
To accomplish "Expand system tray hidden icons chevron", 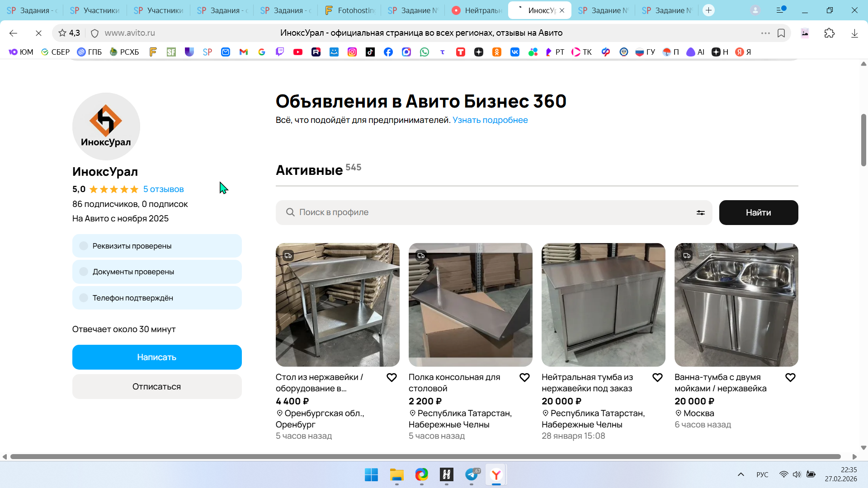I will click(741, 474).
